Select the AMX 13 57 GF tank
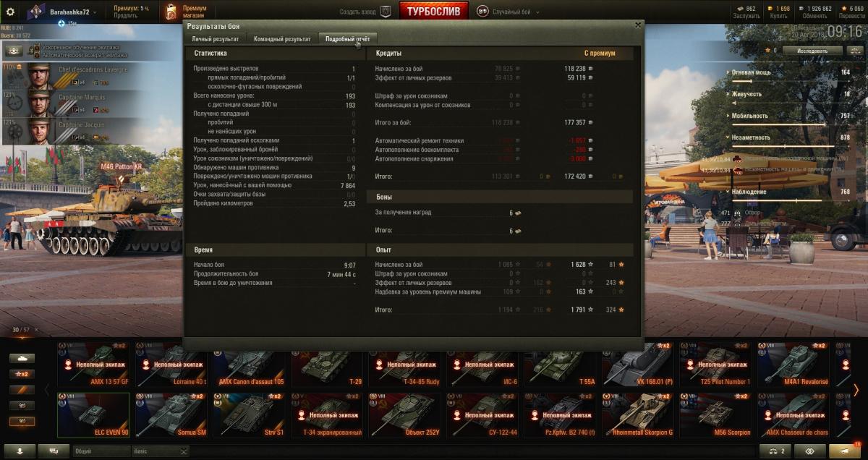Image resolution: width=868 pixels, height=460 pixels. tap(94, 365)
